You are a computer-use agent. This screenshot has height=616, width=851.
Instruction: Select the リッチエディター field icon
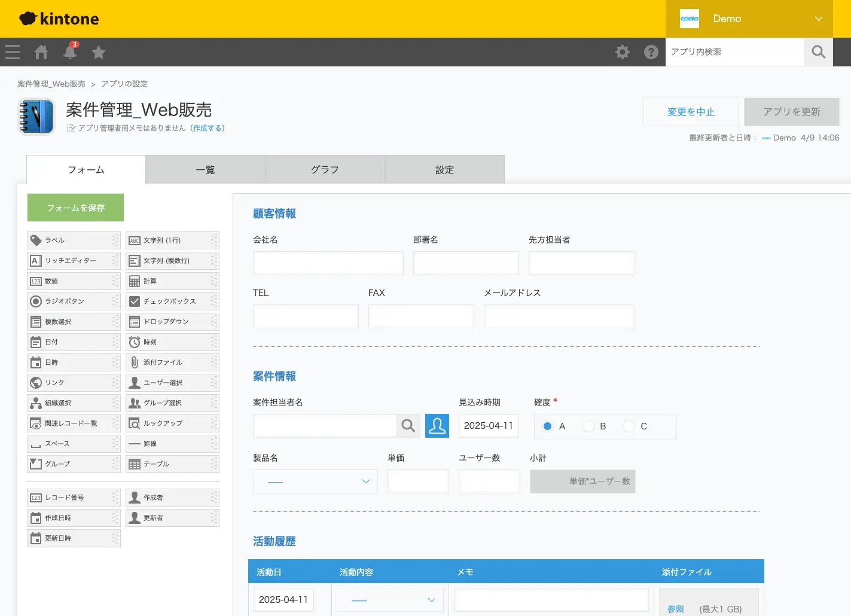[x=36, y=261]
